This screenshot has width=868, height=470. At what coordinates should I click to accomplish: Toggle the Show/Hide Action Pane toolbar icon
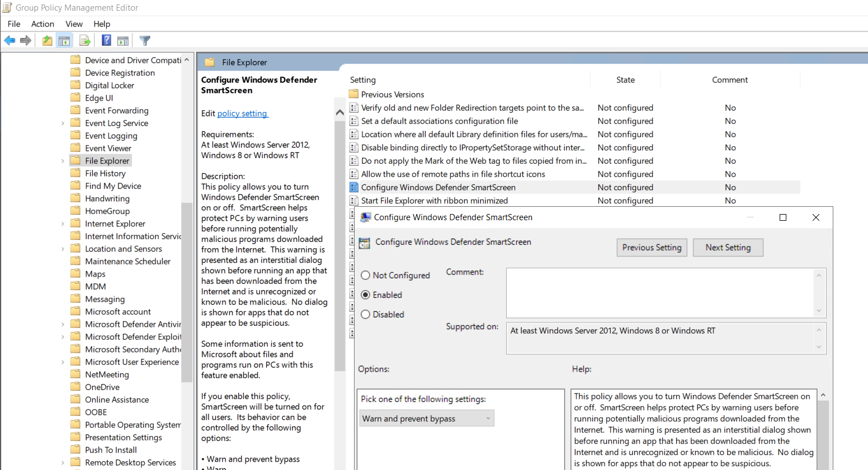click(123, 40)
